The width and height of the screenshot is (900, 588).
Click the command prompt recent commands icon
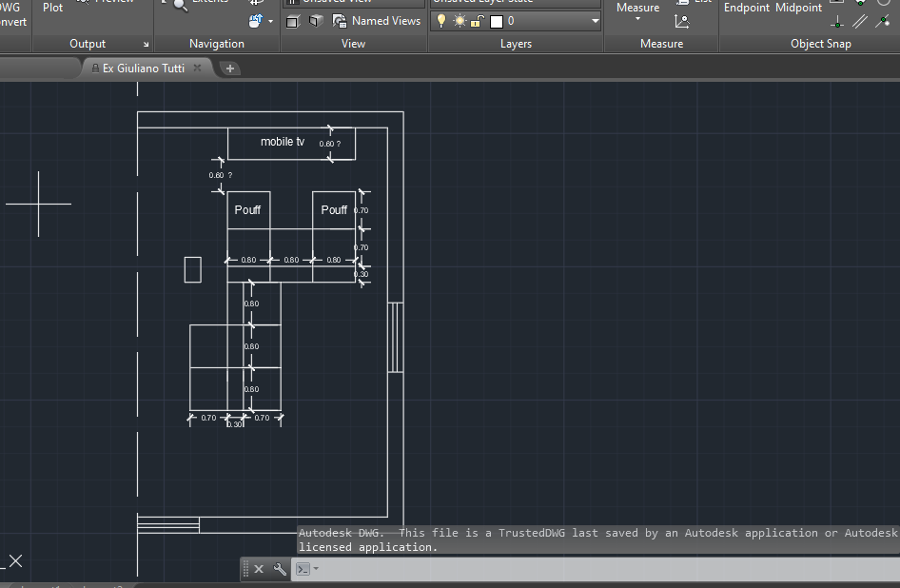pos(306,569)
